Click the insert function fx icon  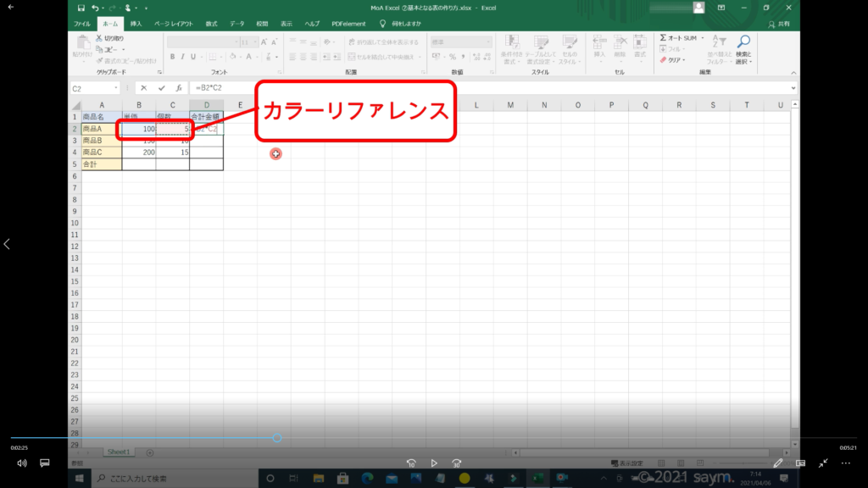[179, 88]
